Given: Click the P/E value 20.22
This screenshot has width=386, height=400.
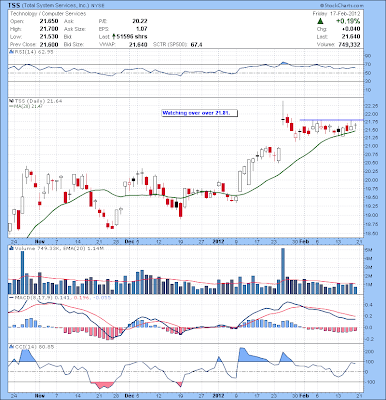Looking at the screenshot, I should coord(139,21).
